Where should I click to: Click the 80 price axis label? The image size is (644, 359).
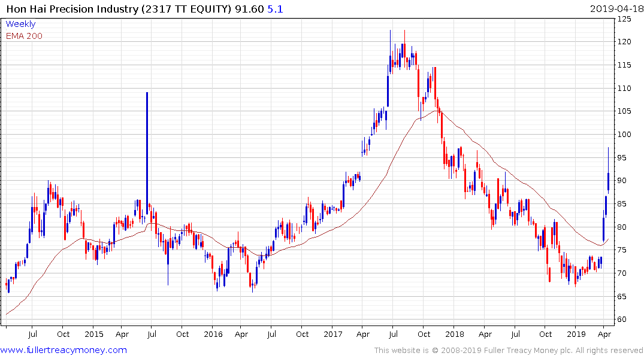click(x=622, y=227)
